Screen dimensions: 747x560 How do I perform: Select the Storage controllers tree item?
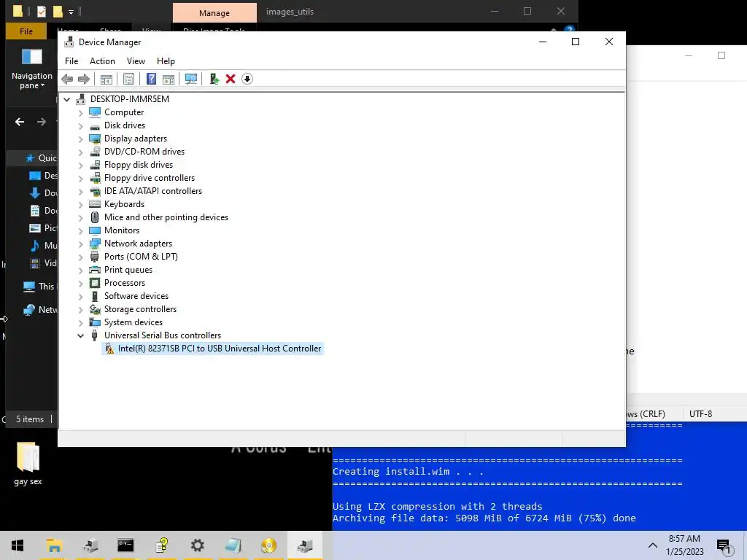pyautogui.click(x=141, y=309)
